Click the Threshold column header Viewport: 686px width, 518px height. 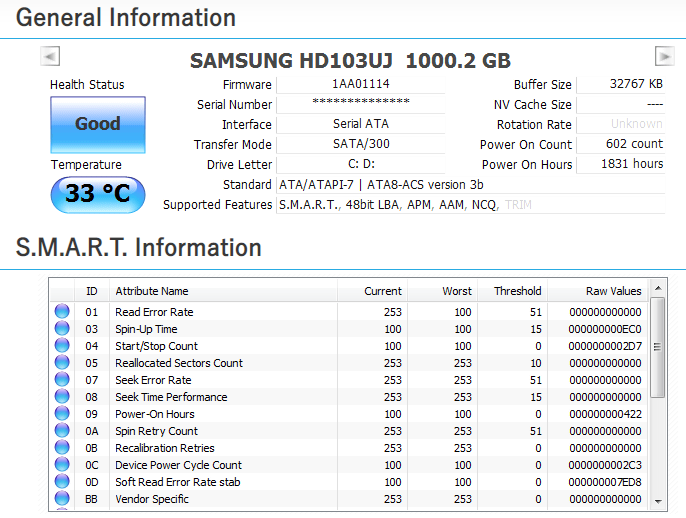[517, 291]
